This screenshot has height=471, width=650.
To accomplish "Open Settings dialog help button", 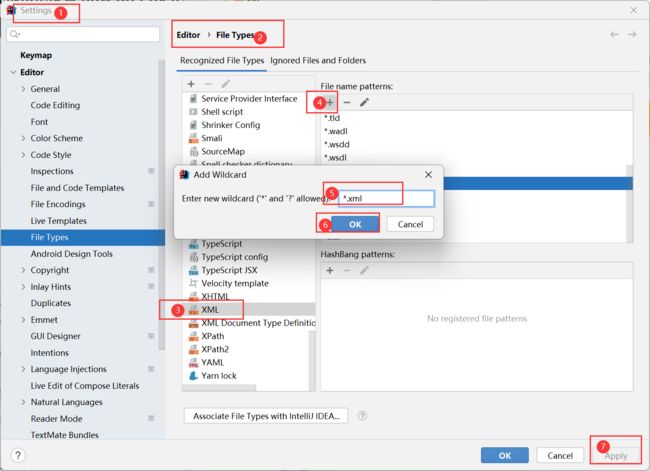I will 18,455.
